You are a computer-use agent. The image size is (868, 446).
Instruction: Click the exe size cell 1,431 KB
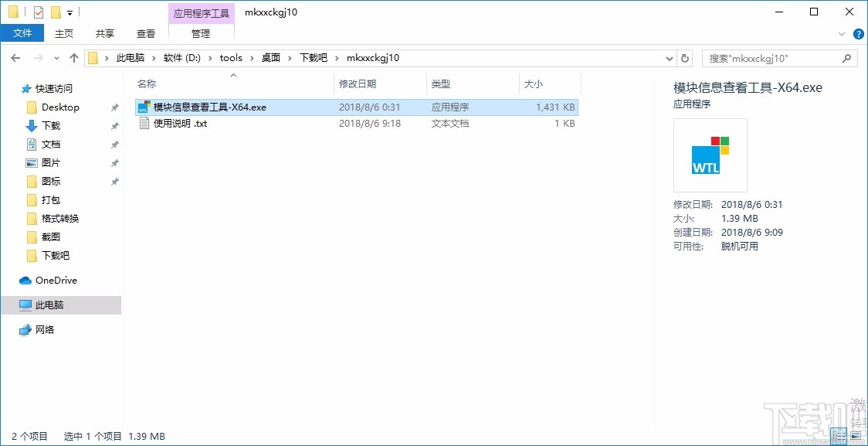(x=555, y=107)
